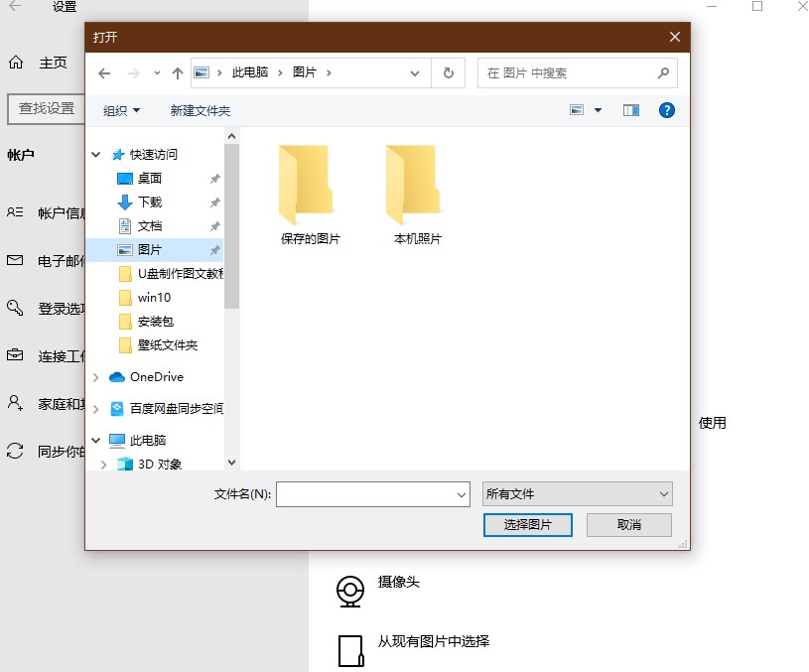Open view options dropdown arrow
Viewport: 809px width, 672px height.
[x=598, y=110]
